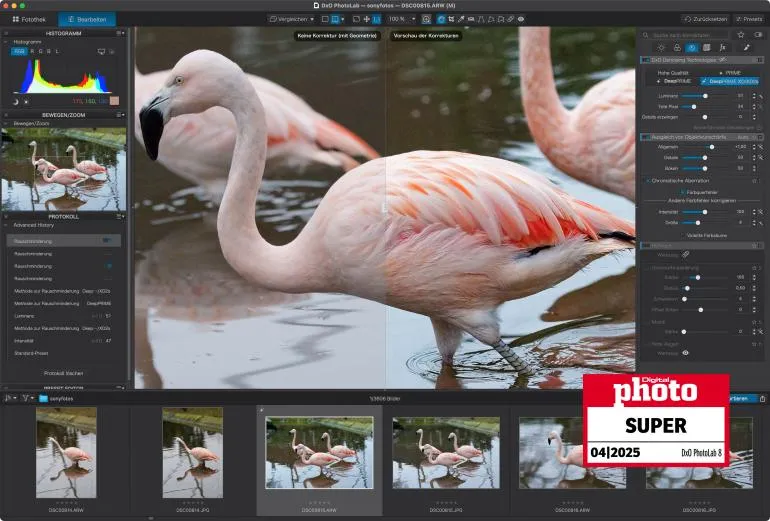Switch to the Bearbeiten tab
This screenshot has height=521, width=770.
87,19
